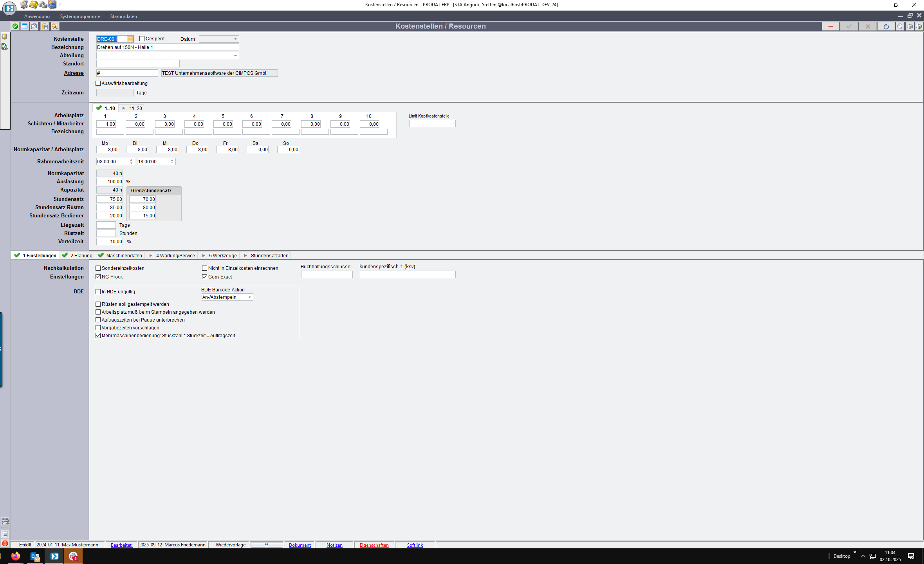Viewport: 924px width, 564px height.
Task: Click the green checkmark toolbar icon
Action: [x=15, y=26]
